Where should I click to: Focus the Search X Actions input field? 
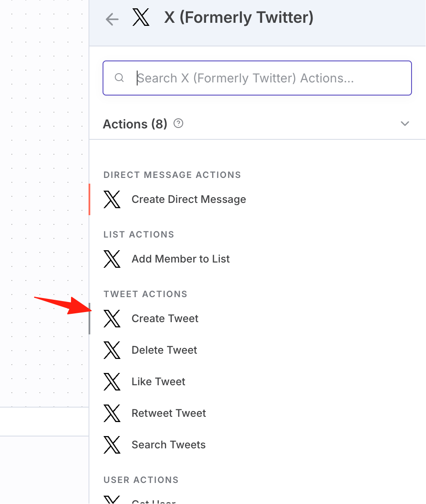click(x=257, y=78)
